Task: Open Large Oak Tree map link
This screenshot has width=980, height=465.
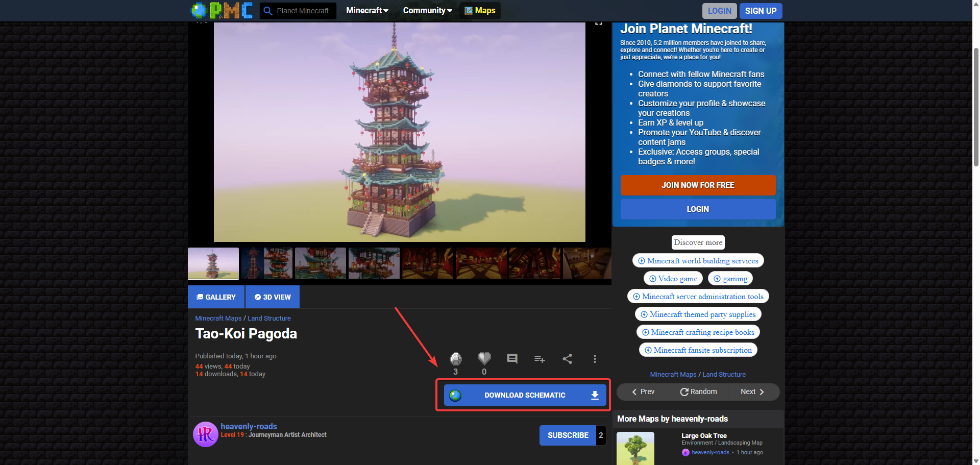Action: pyautogui.click(x=704, y=435)
